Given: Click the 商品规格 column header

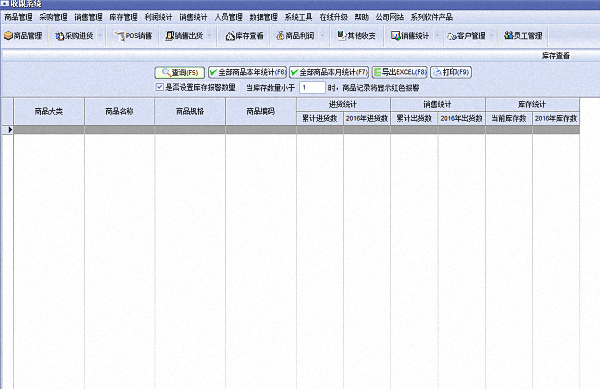Looking at the screenshot, I should [x=190, y=111].
